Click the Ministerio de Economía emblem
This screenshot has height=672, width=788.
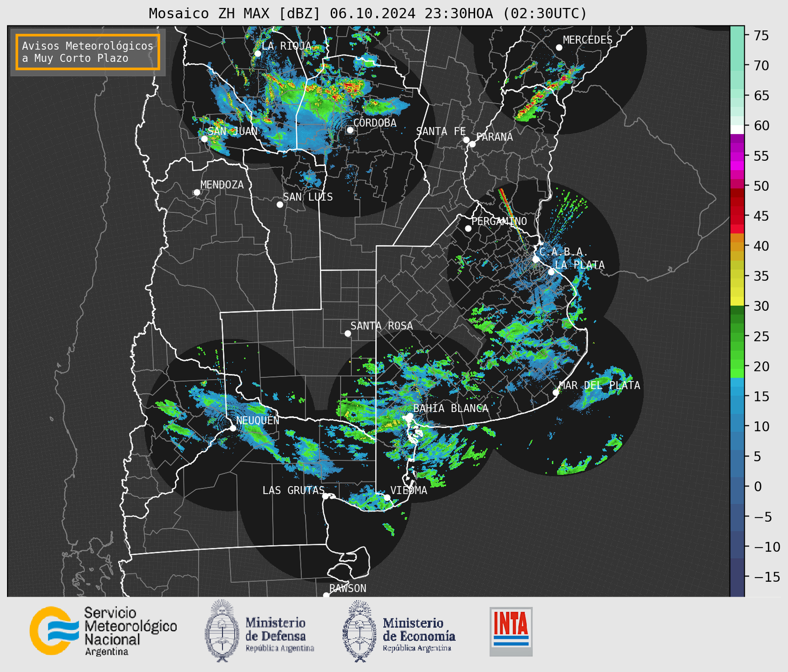360,631
